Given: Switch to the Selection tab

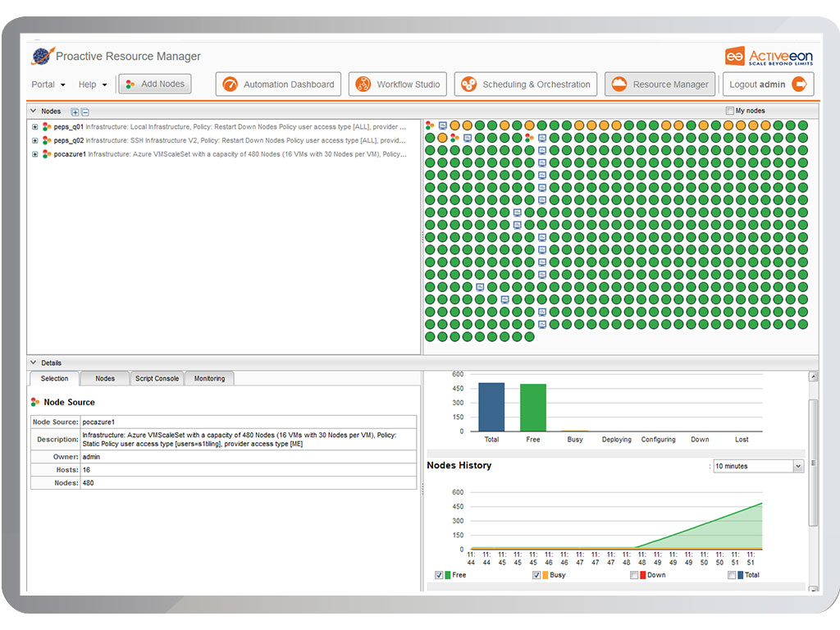Looking at the screenshot, I should (x=55, y=378).
